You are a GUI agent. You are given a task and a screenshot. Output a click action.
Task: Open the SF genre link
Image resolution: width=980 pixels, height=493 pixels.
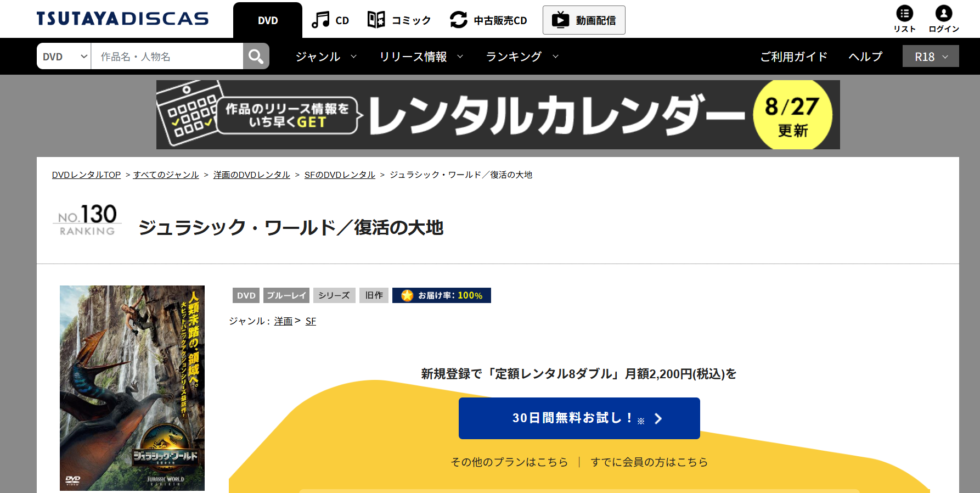[x=311, y=321]
